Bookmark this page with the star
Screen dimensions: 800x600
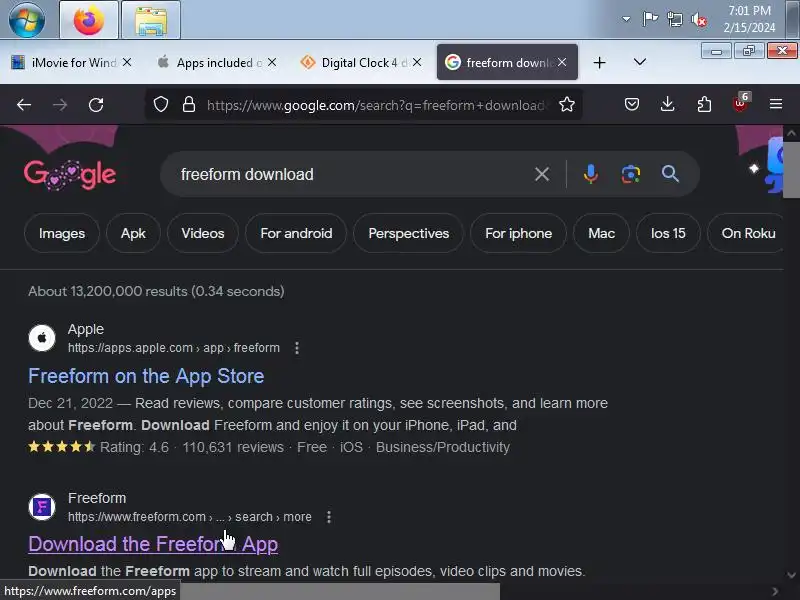(x=566, y=105)
